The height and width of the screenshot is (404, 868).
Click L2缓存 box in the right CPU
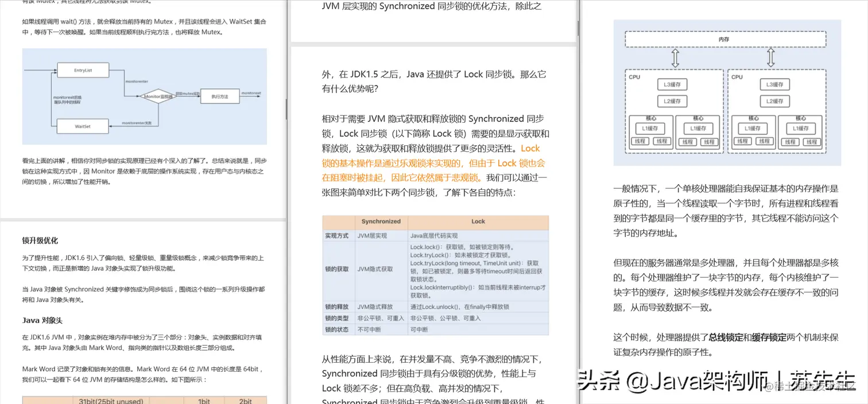[775, 101]
